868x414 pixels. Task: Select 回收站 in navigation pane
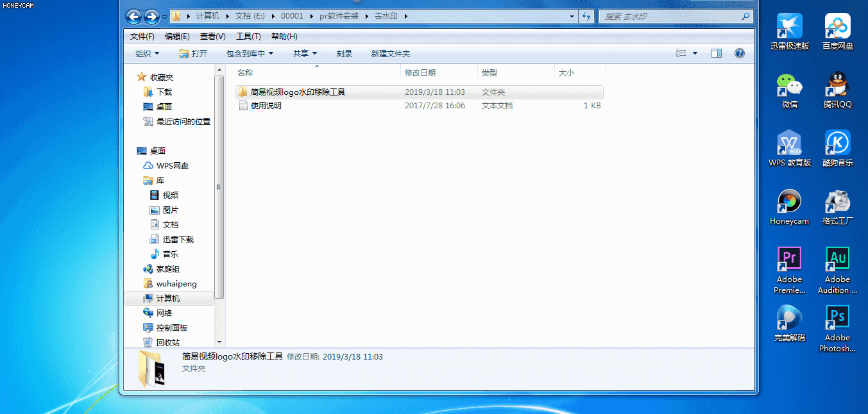click(162, 342)
